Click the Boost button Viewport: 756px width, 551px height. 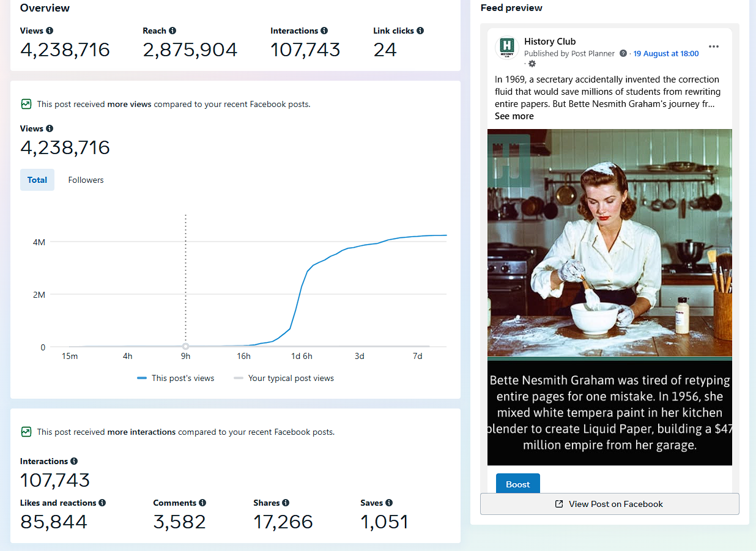click(x=517, y=484)
